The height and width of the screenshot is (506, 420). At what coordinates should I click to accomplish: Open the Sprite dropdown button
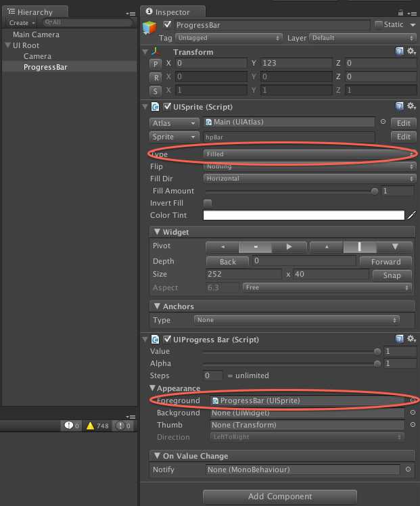coord(174,137)
